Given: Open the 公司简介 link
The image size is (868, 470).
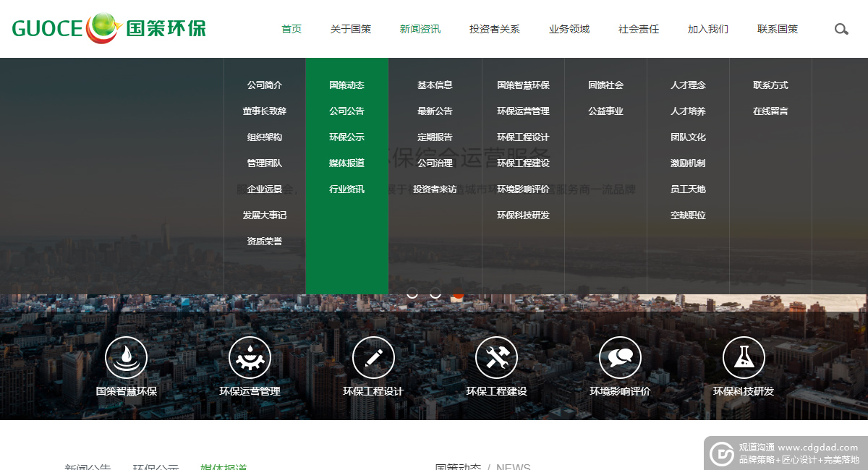Looking at the screenshot, I should point(264,85).
